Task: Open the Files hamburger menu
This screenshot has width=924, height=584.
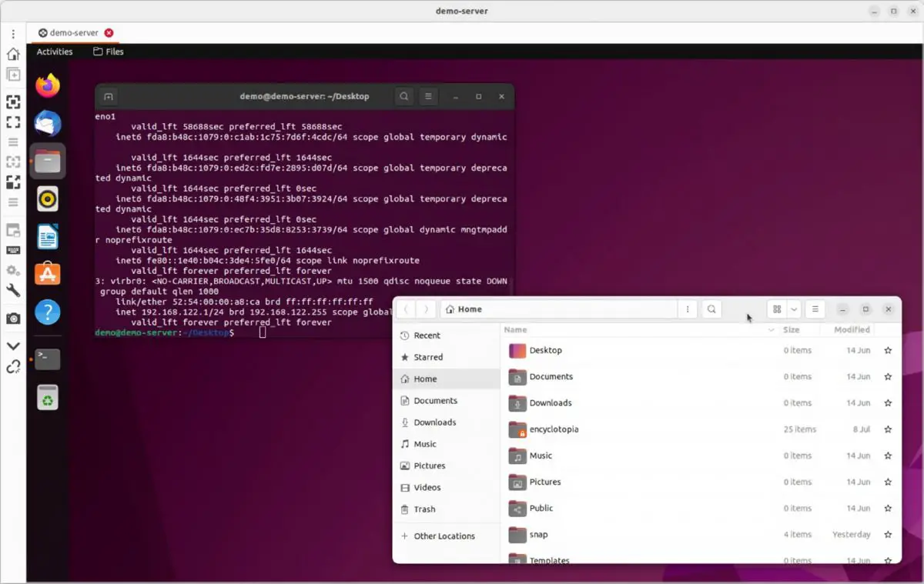Action: click(x=815, y=309)
